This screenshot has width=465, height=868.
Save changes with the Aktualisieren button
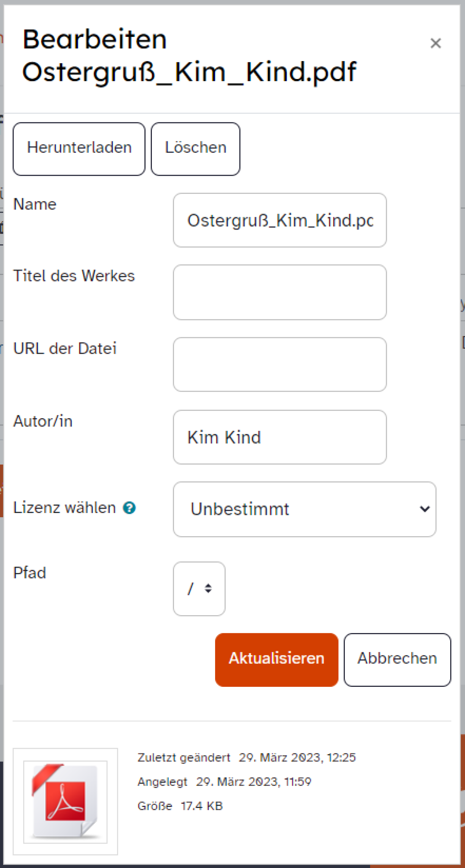[276, 659]
